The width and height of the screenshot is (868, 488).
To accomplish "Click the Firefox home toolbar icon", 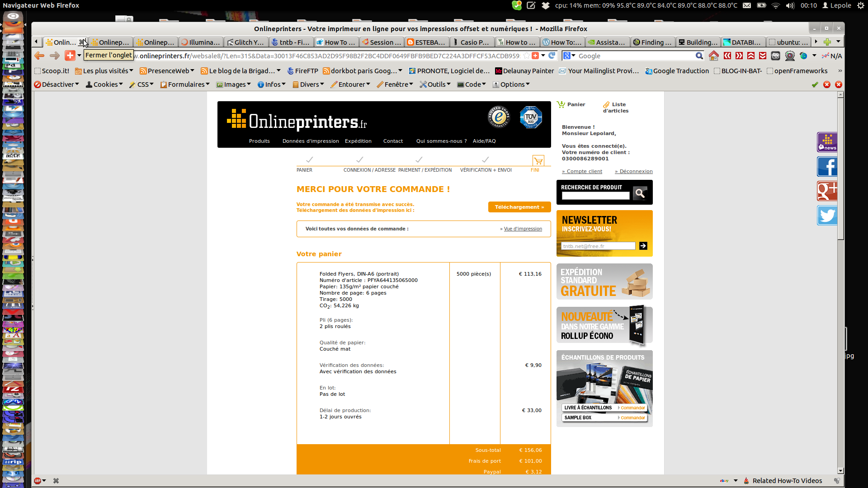I will 713,56.
